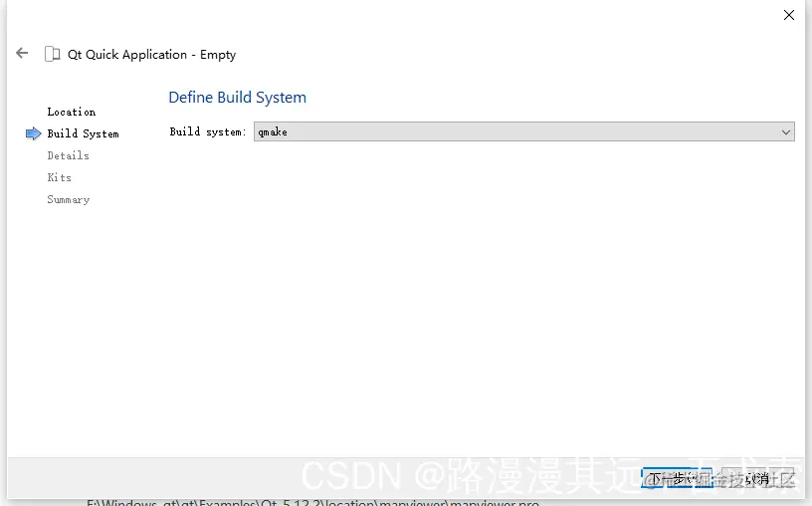Click the Define Build System heading

pyautogui.click(x=237, y=98)
